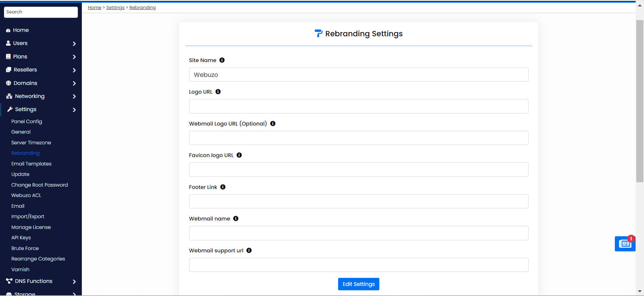The width and height of the screenshot is (644, 296).
Task: Click the Favicon logo URL info icon
Action: tap(239, 155)
